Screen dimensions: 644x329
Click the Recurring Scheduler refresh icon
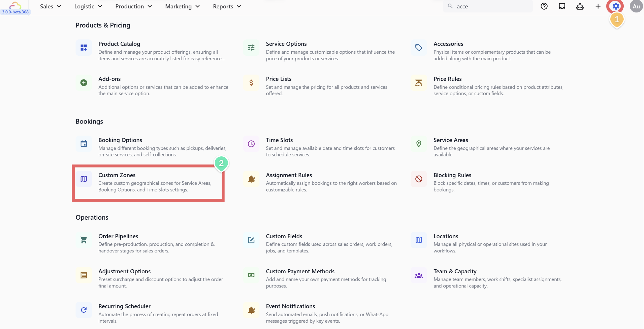tap(84, 310)
